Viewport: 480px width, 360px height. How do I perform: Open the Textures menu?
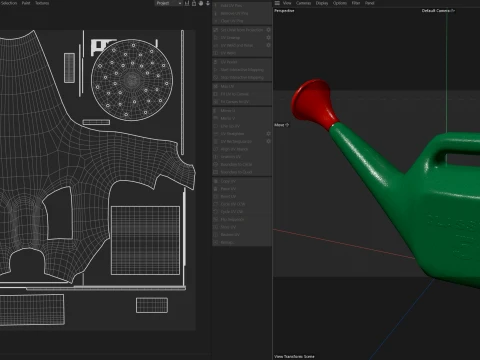(x=42, y=3)
